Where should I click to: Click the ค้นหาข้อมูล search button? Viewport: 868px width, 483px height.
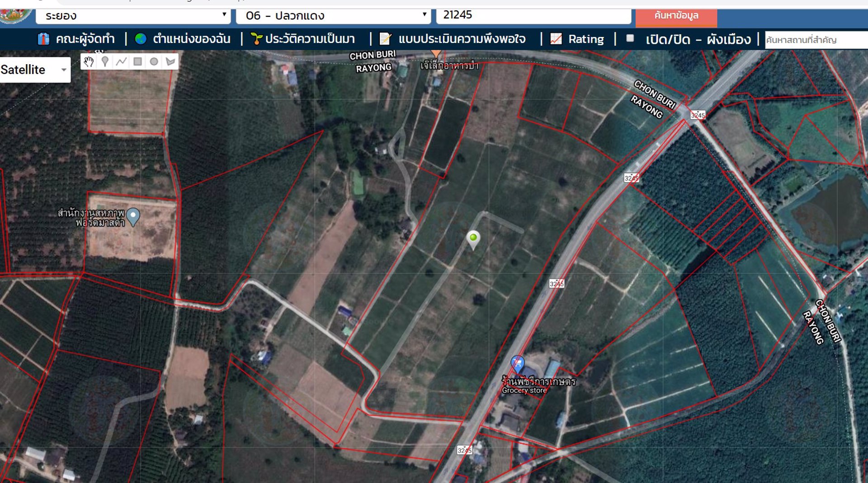click(676, 16)
